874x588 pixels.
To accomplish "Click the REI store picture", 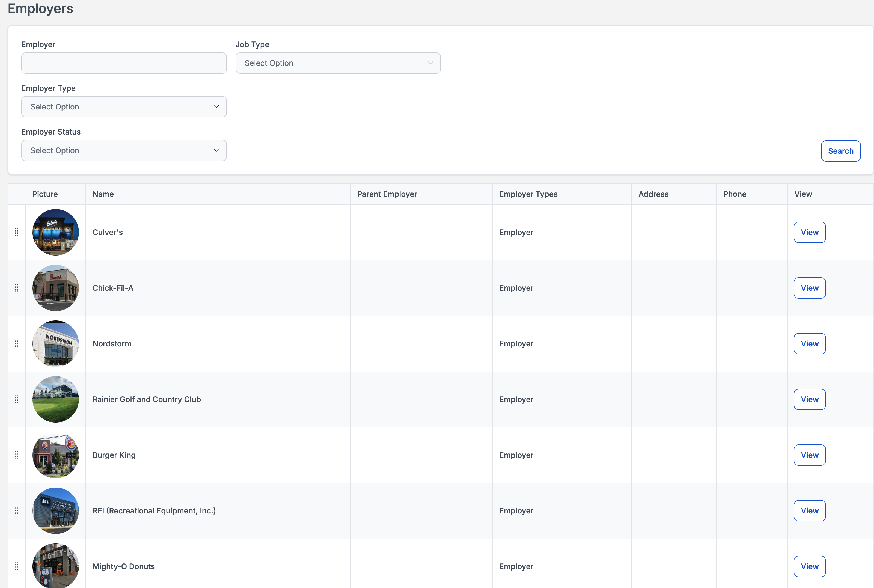I will (x=55, y=511).
